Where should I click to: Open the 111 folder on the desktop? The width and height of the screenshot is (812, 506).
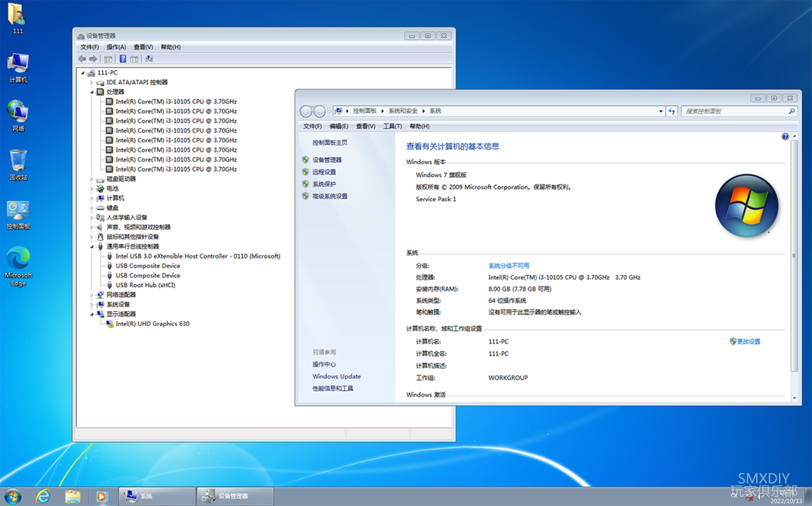[x=18, y=18]
